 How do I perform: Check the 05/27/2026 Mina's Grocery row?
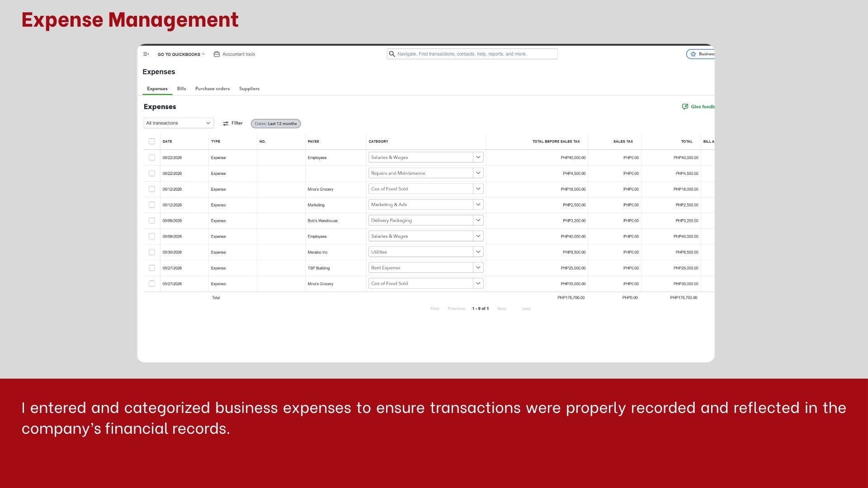tap(152, 284)
